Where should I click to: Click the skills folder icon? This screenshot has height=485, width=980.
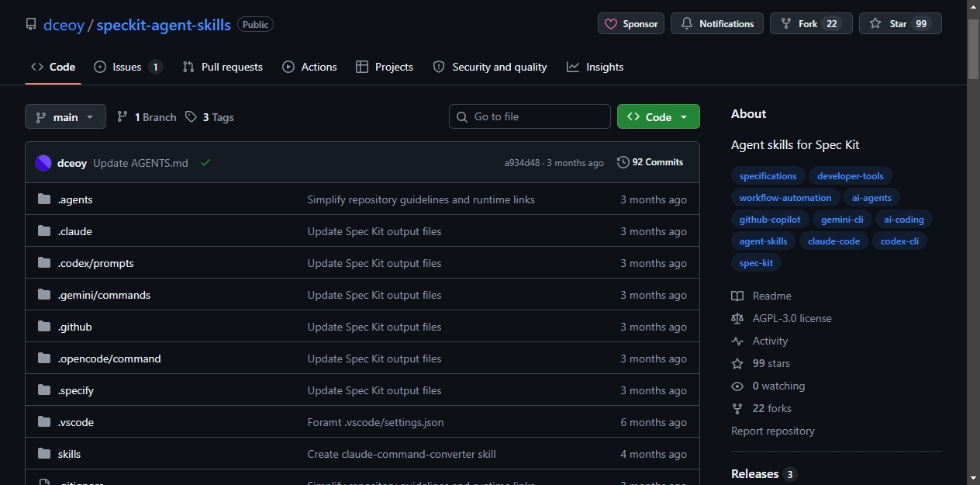pos(44,454)
